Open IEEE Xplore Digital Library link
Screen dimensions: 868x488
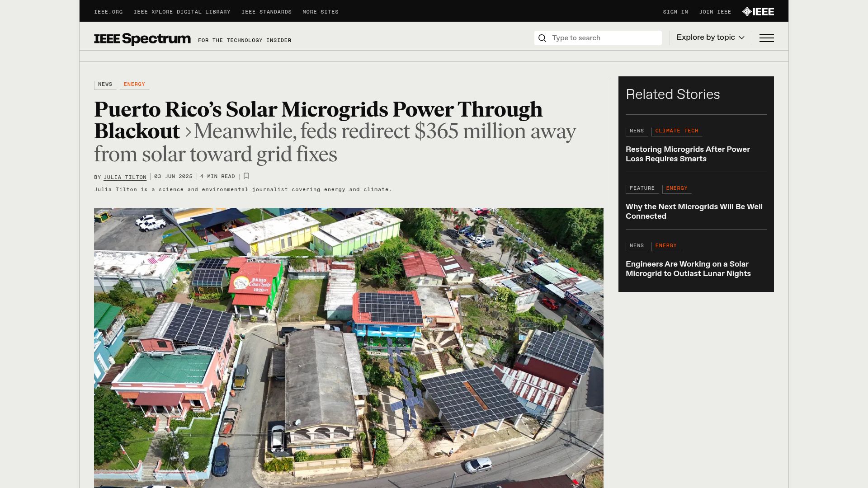[x=182, y=12]
